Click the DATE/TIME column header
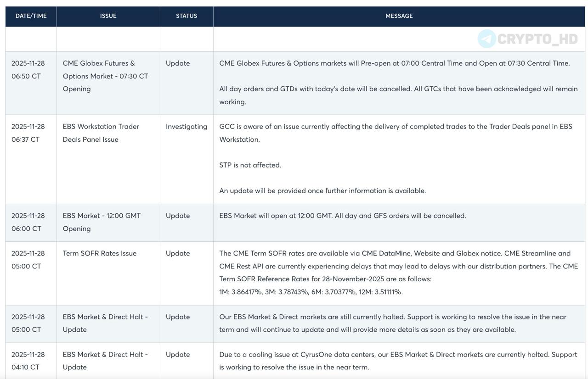588x379 pixels. coord(31,16)
